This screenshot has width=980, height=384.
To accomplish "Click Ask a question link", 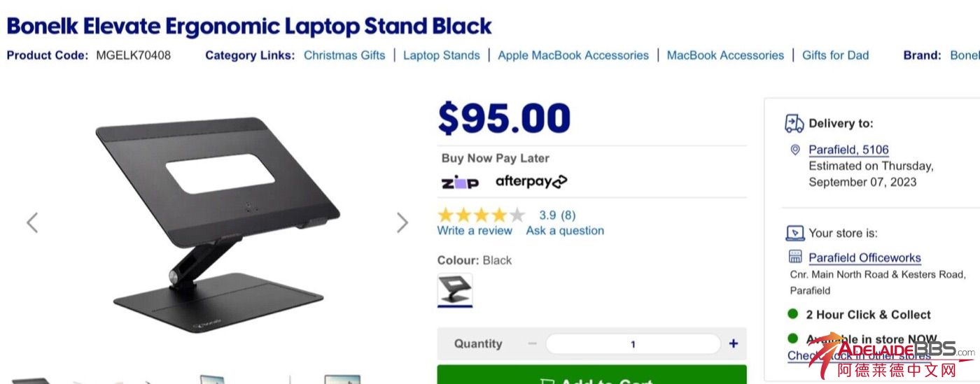I will pos(565,231).
